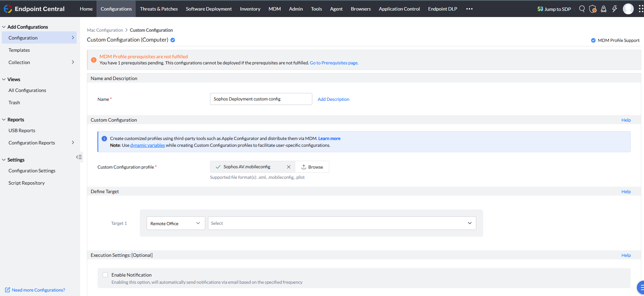644x296 pixels.
Task: Click the Browse upload button
Action: [312, 167]
